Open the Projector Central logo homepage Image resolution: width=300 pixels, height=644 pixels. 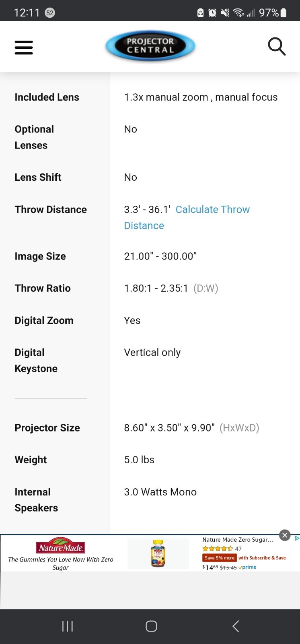[150, 46]
